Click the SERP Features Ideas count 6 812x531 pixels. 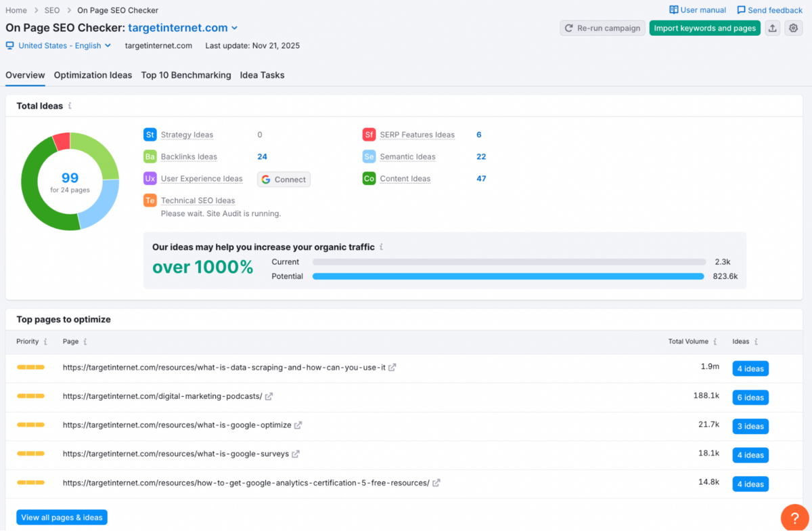pyautogui.click(x=479, y=135)
